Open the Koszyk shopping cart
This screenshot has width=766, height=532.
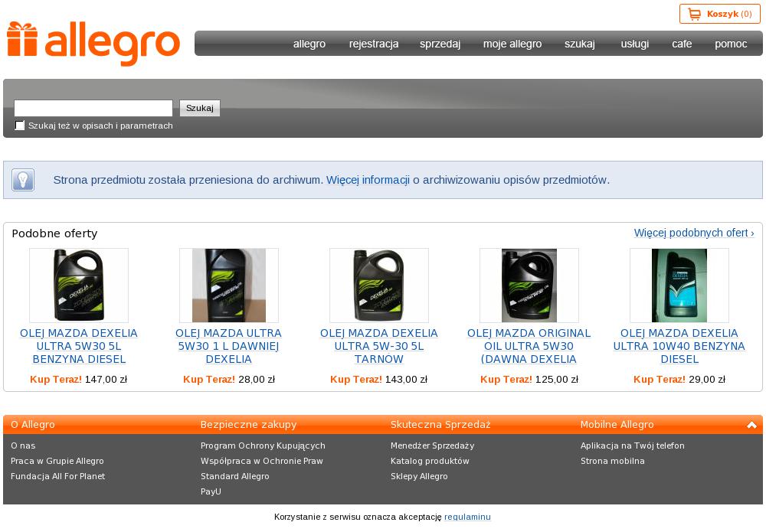pos(719,14)
